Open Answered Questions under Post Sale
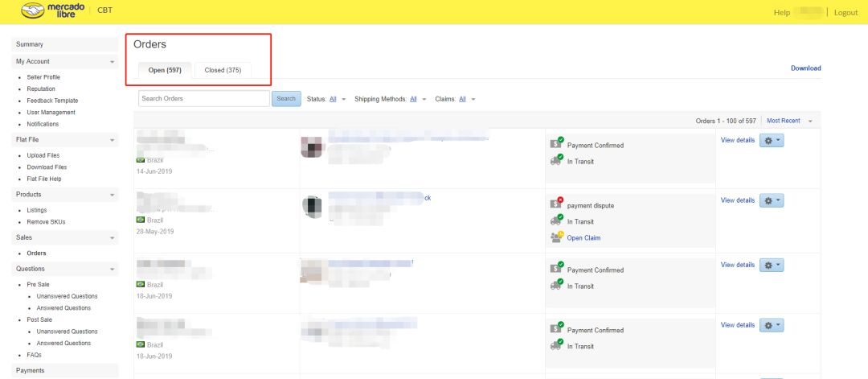 63,343
